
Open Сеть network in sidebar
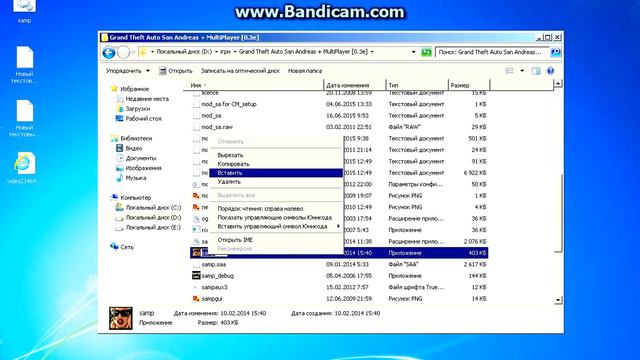coord(122,247)
